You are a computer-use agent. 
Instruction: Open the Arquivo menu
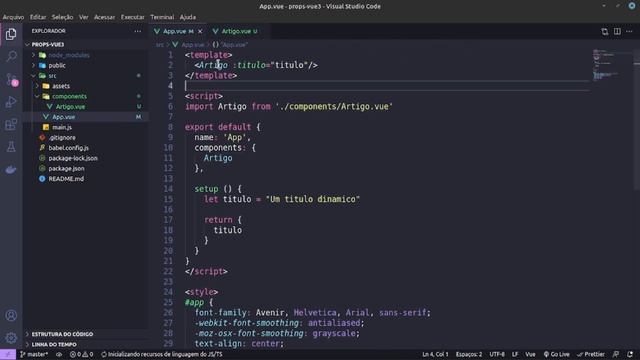(13, 17)
